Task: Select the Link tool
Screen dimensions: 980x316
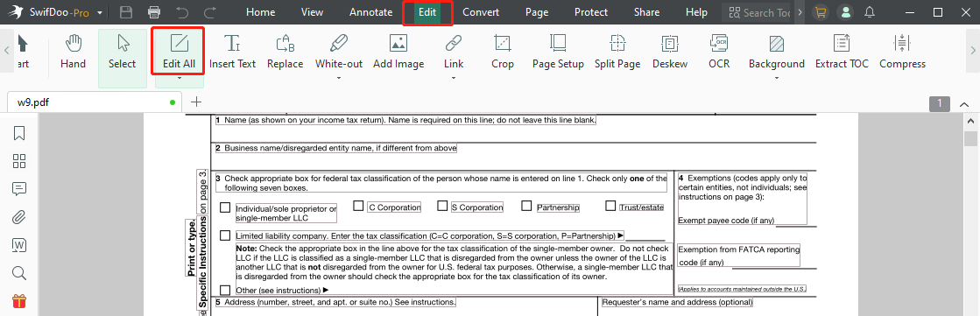Action: coord(453,52)
